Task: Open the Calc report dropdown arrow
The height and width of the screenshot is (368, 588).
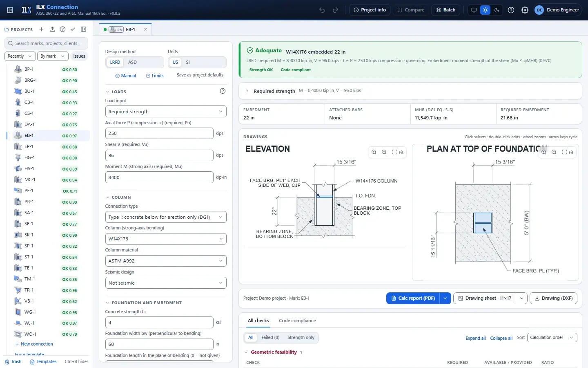Action: [445, 298]
